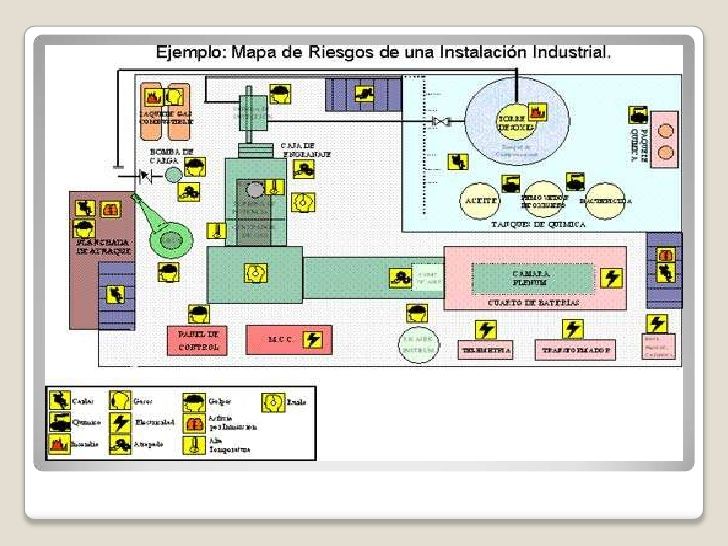
Task: Click the helmet icon above Panel de Control
Action: point(199,314)
